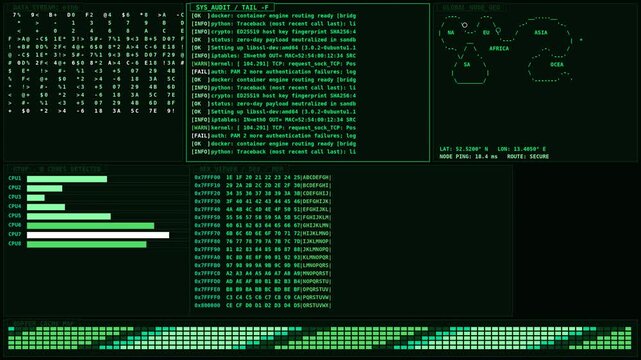Click the LAT: 52.5200° N readout
The width and height of the screenshot is (641, 360).
(x=464, y=149)
